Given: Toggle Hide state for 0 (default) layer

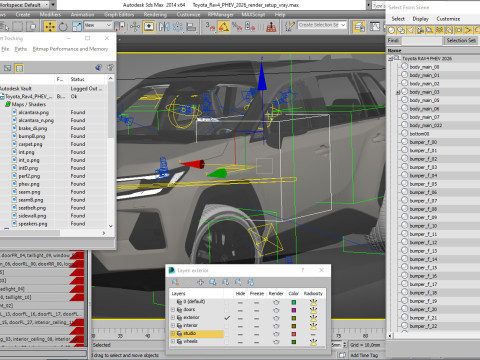Looking at the screenshot, I should coord(240,302).
